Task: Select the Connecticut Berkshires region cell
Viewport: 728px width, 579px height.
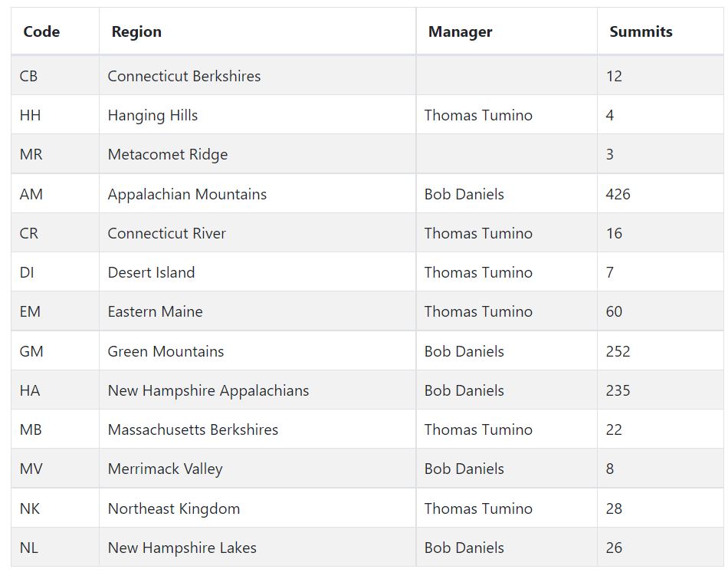Action: pos(257,76)
